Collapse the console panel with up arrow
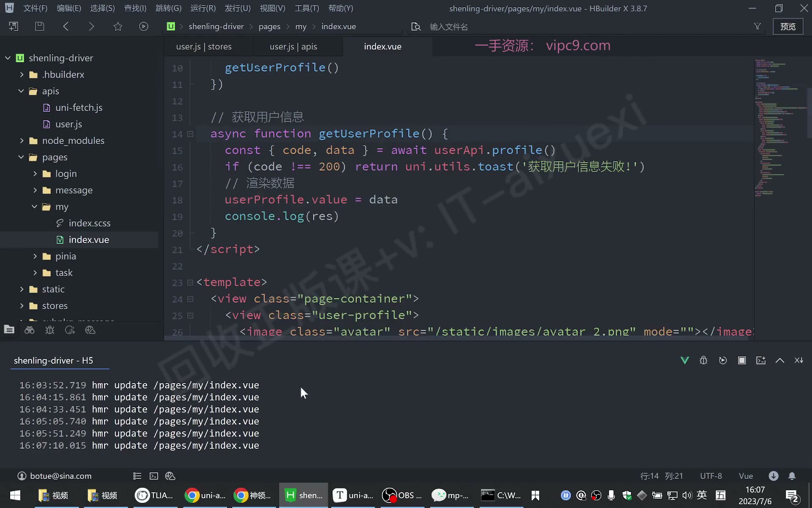This screenshot has height=508, width=812. tap(780, 360)
